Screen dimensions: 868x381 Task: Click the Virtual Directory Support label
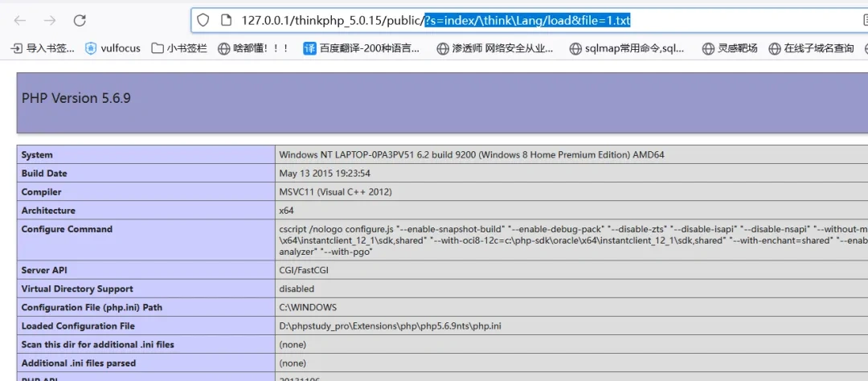coord(77,289)
